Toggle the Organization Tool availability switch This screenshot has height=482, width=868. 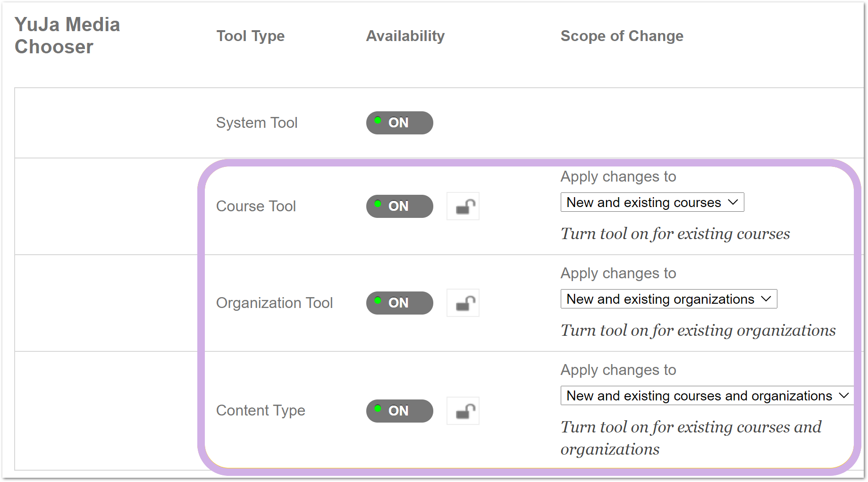pyautogui.click(x=399, y=303)
